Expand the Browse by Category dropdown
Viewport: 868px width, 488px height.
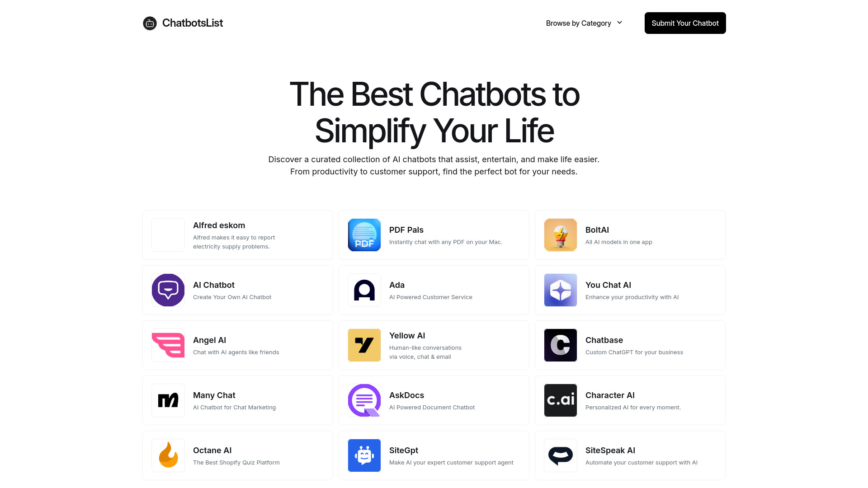[584, 23]
